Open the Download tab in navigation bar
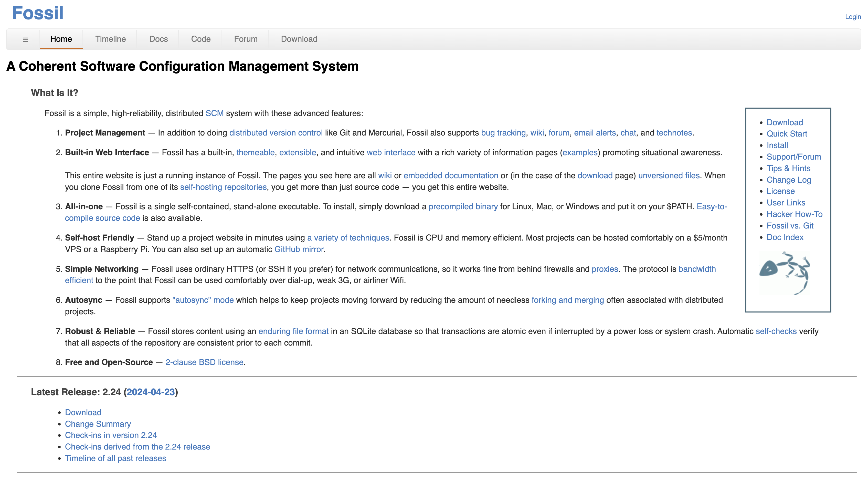The image size is (868, 479). pyautogui.click(x=299, y=39)
